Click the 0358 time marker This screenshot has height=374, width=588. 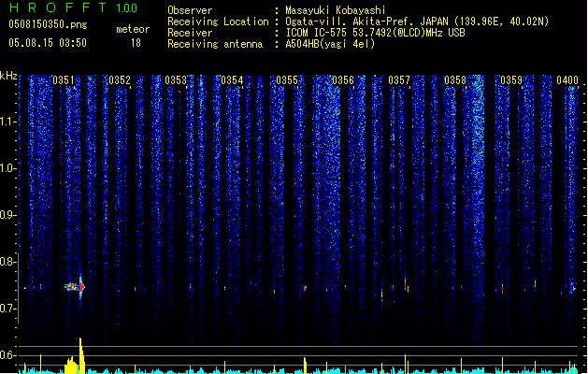455,80
